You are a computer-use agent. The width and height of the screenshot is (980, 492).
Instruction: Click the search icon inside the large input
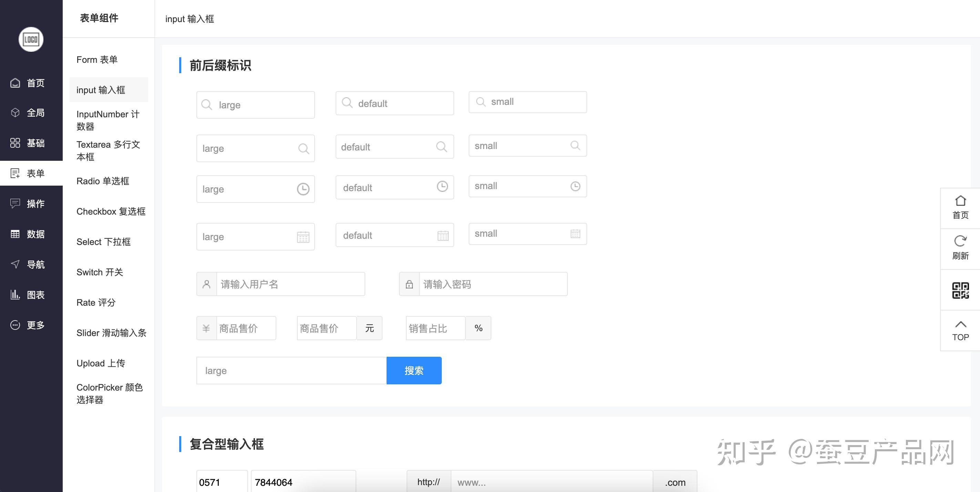tap(207, 104)
